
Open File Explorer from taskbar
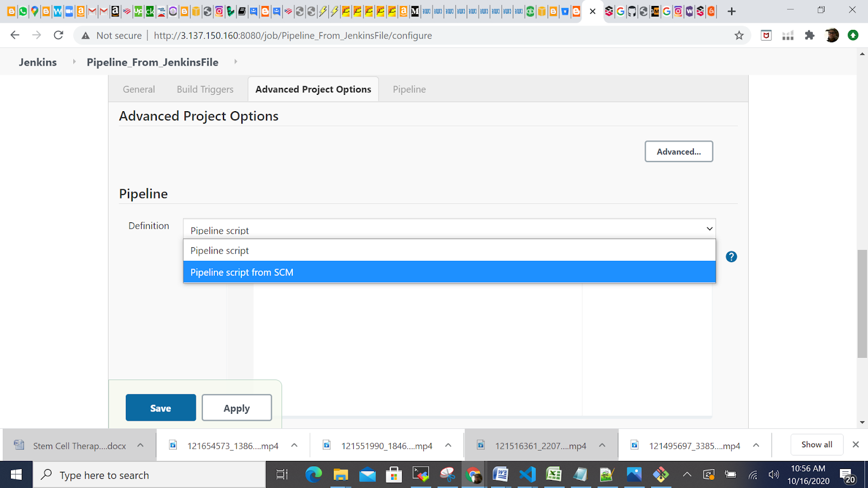[x=340, y=475]
